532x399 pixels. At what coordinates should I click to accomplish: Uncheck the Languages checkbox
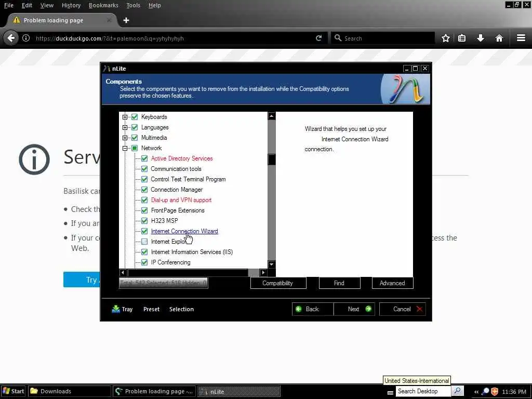coord(135,127)
